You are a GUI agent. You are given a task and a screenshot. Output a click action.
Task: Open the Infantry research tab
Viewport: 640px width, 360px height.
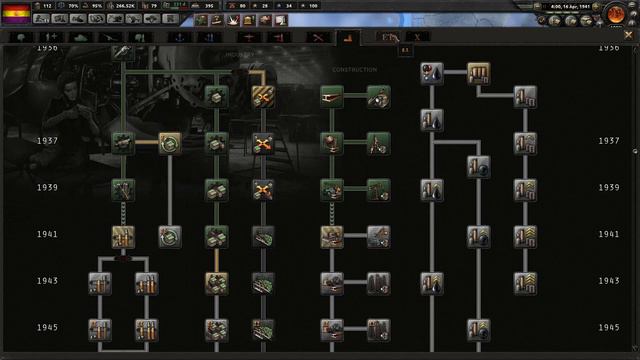click(21, 38)
